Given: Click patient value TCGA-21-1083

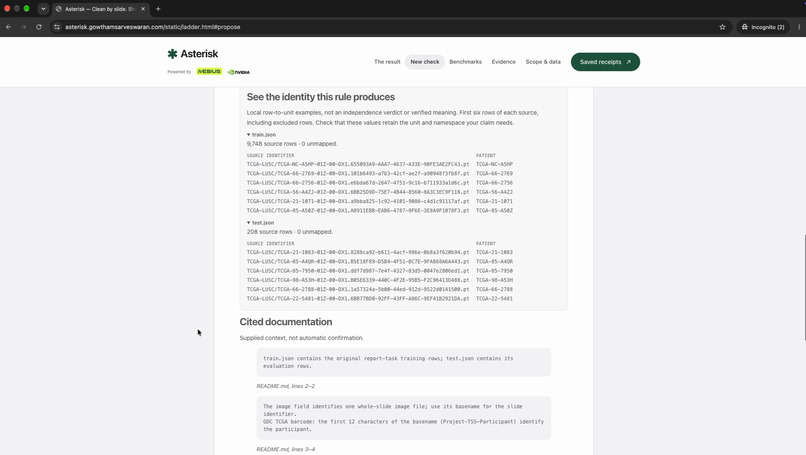Looking at the screenshot, I should pos(494,252).
